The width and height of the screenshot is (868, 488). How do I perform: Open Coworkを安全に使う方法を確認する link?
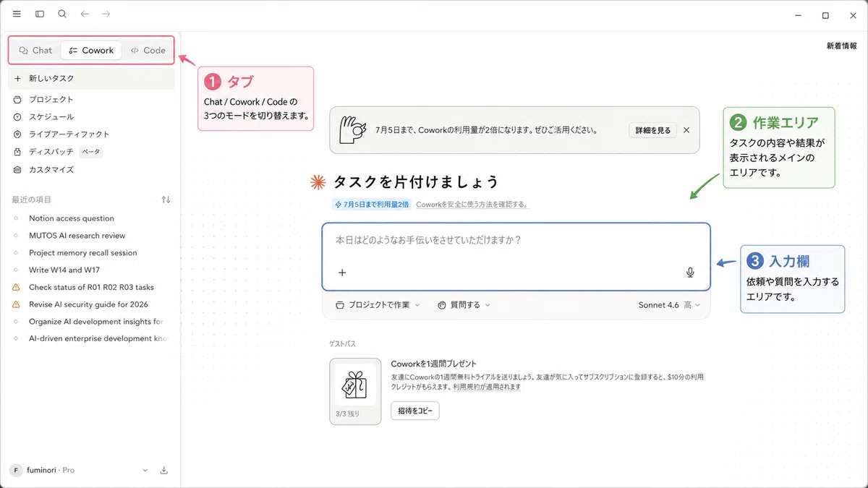(472, 205)
